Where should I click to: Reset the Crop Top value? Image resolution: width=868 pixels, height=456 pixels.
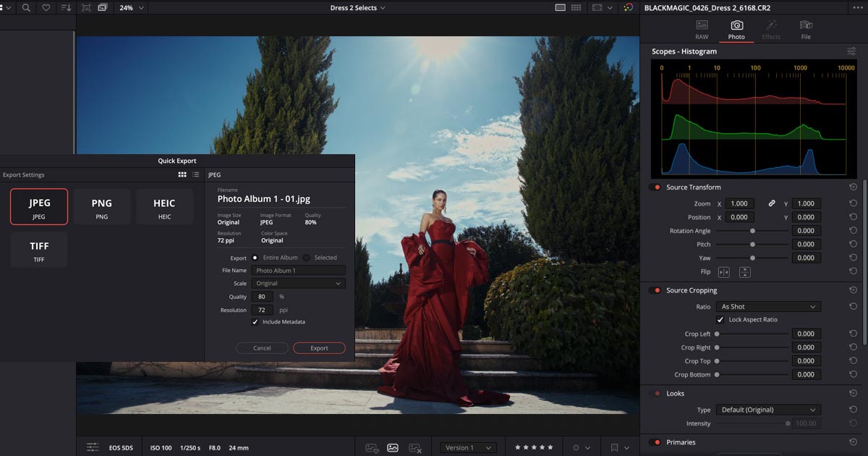coord(854,360)
